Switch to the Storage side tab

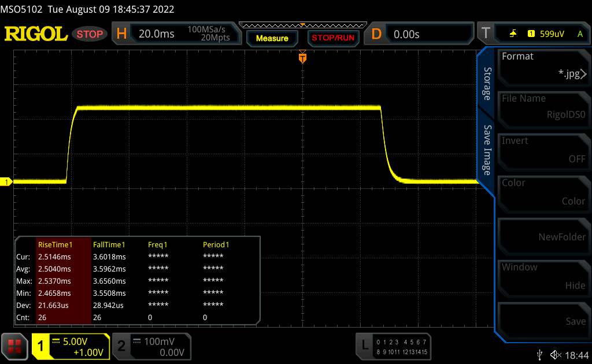pyautogui.click(x=487, y=84)
